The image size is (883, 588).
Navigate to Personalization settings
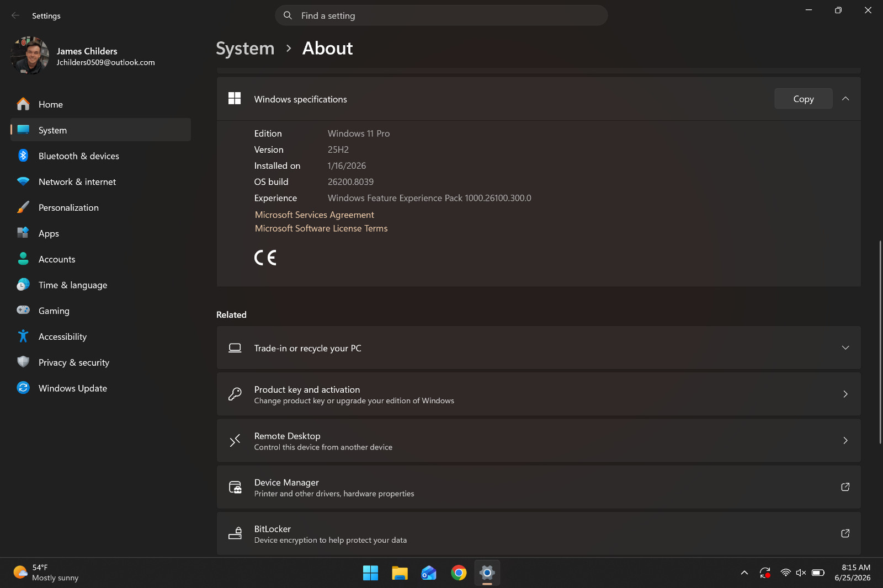click(x=100, y=207)
